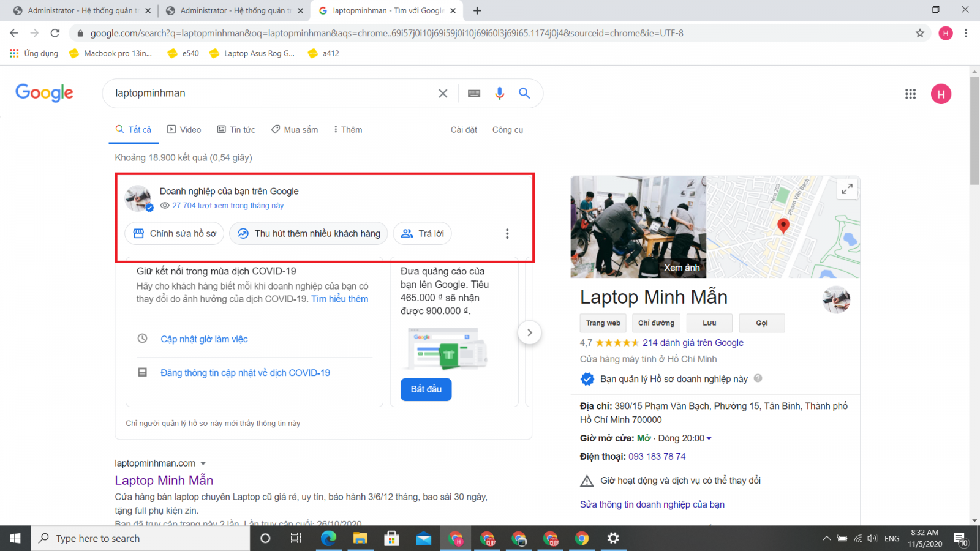Switch to the Video tab
This screenshot has height=551, width=980.
click(184, 130)
